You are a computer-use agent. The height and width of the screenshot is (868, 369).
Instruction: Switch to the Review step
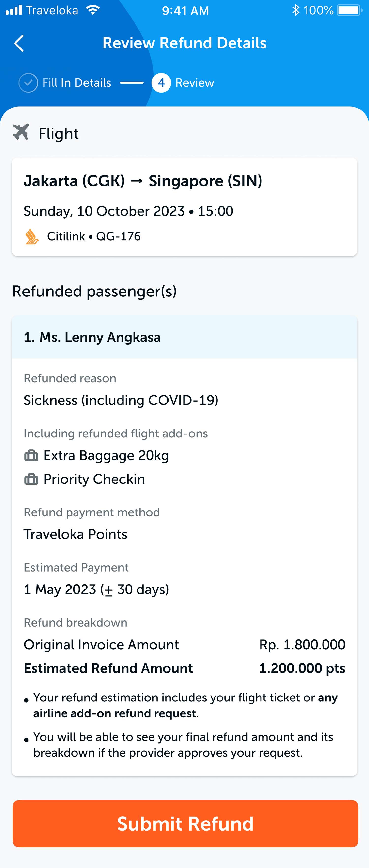(x=195, y=82)
